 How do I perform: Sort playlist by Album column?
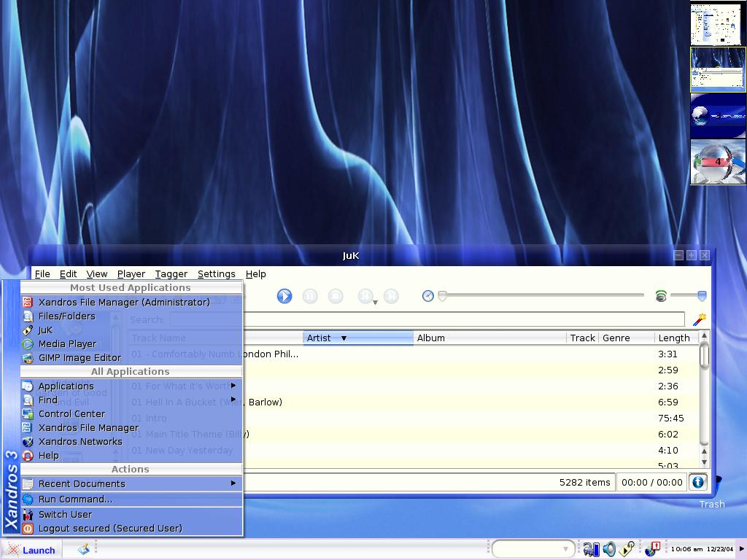[x=489, y=338]
